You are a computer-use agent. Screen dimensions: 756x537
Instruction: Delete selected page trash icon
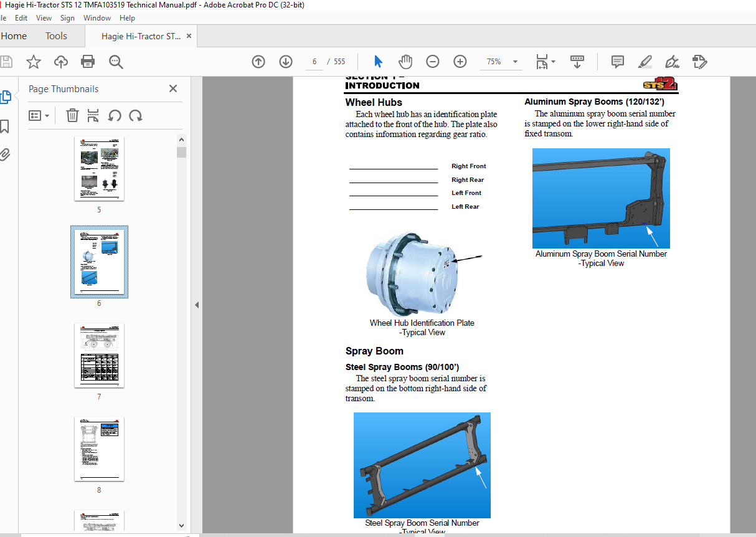click(x=72, y=115)
